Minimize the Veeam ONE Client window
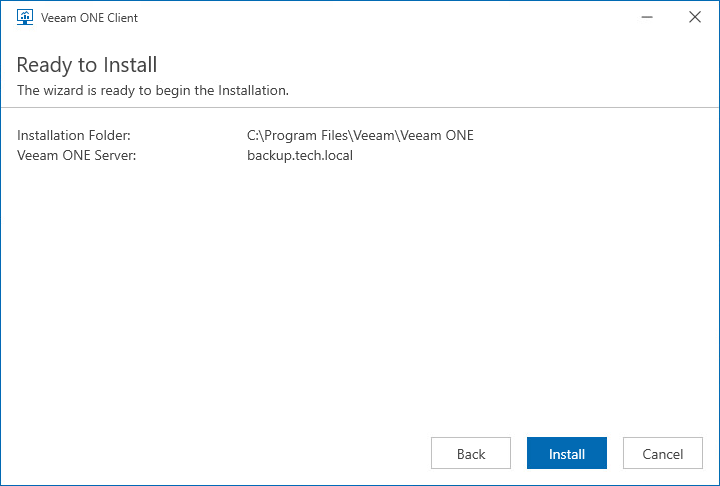 tap(647, 17)
